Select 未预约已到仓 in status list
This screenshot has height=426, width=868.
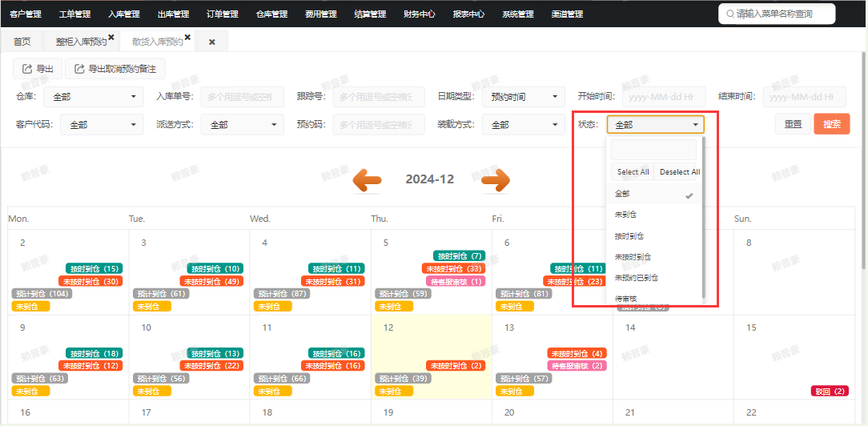[653, 278]
